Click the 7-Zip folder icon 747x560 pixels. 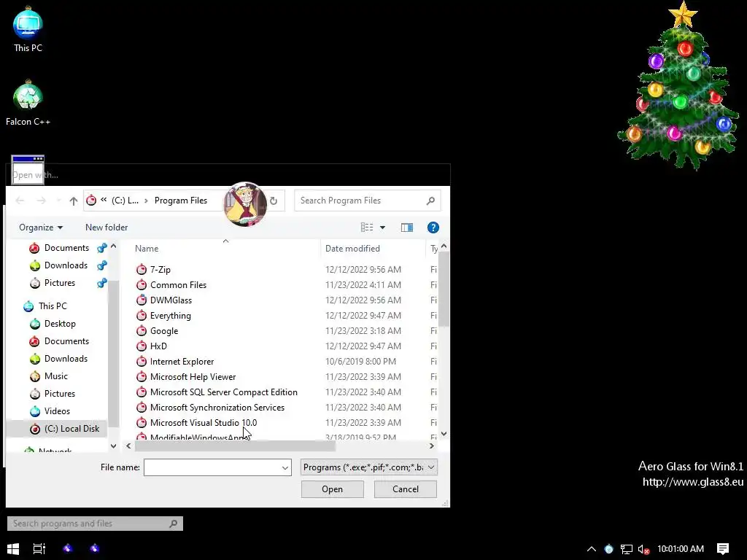(x=142, y=270)
